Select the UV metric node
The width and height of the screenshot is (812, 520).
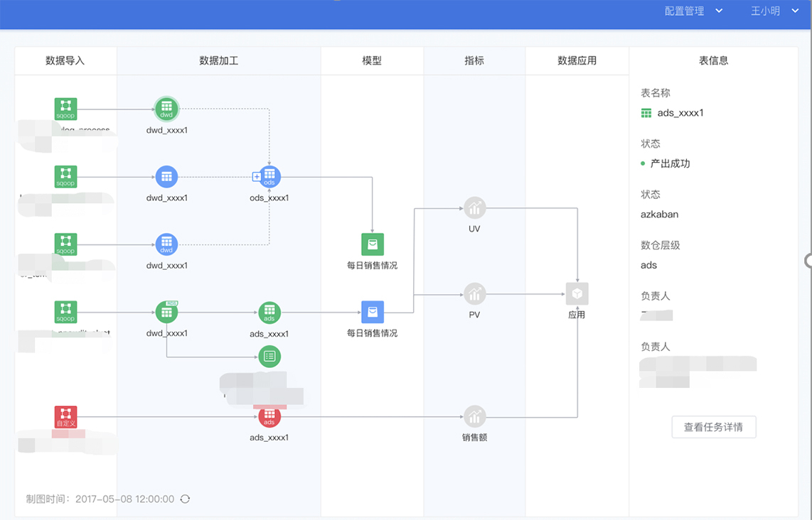[474, 208]
